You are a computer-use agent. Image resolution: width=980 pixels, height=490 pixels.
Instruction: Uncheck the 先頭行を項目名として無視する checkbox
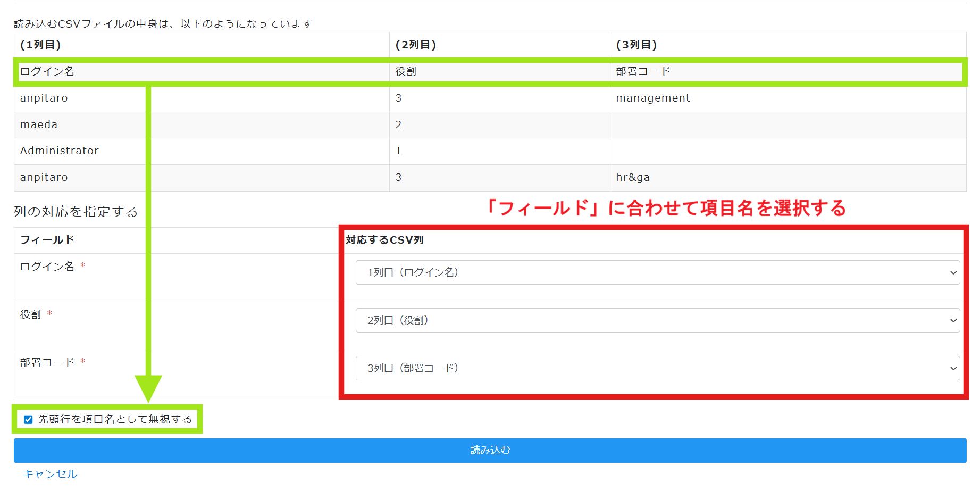click(x=29, y=420)
